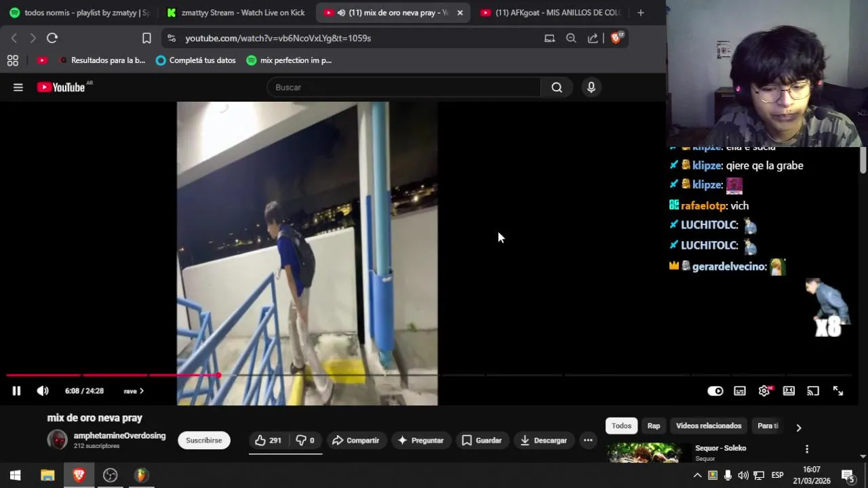Seek on the red video progress bar
The width and height of the screenshot is (868, 488).
point(427,375)
